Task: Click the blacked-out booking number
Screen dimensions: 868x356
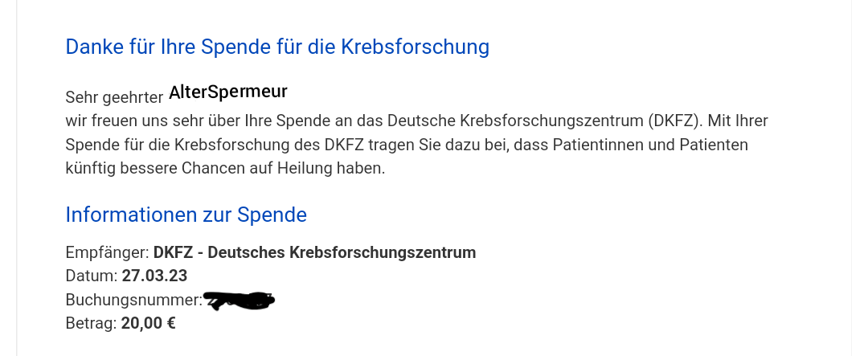Action: pyautogui.click(x=240, y=301)
